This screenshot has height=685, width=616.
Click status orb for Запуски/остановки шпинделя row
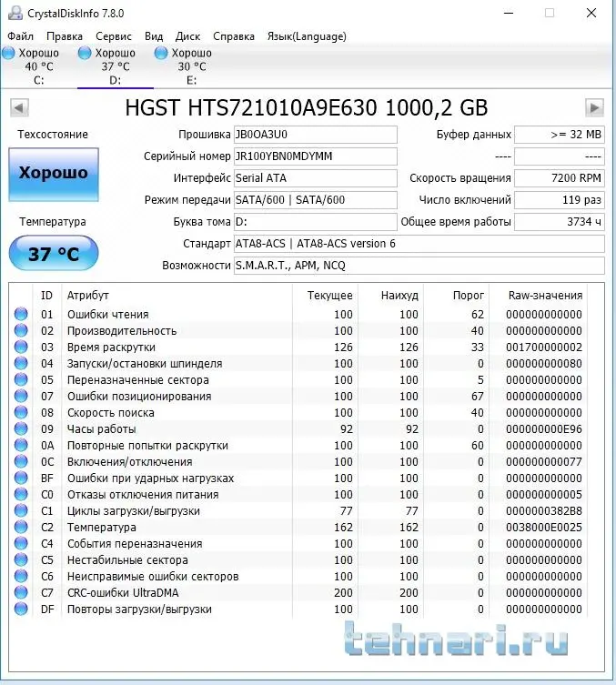(21, 363)
